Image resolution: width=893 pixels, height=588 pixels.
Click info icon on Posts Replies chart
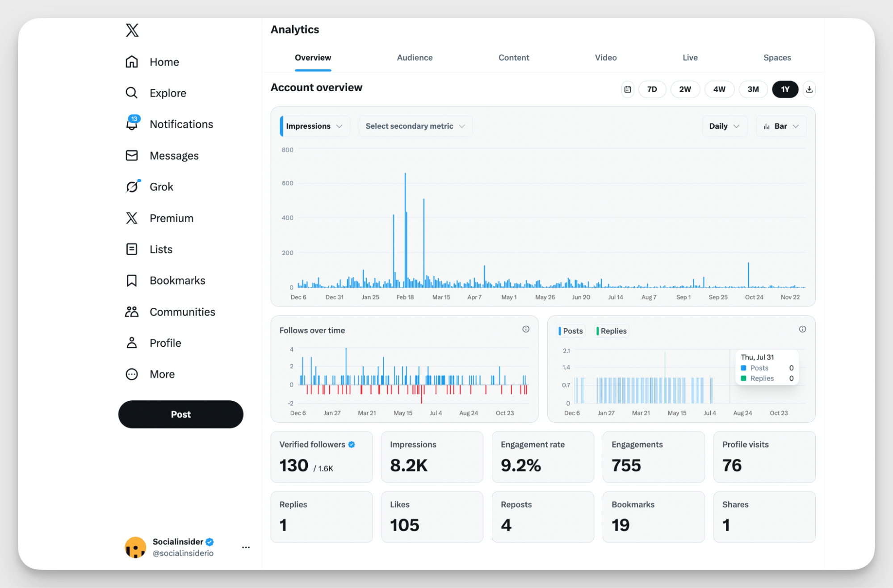point(802,329)
